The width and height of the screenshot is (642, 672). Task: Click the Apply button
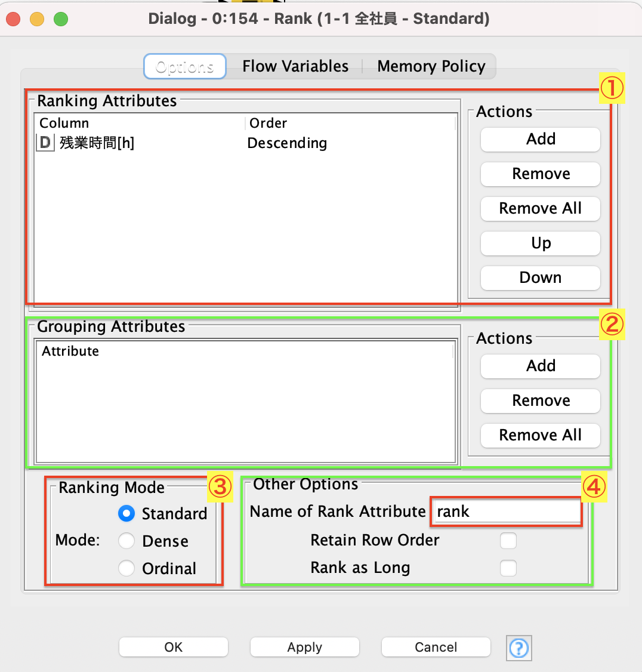coord(305,647)
